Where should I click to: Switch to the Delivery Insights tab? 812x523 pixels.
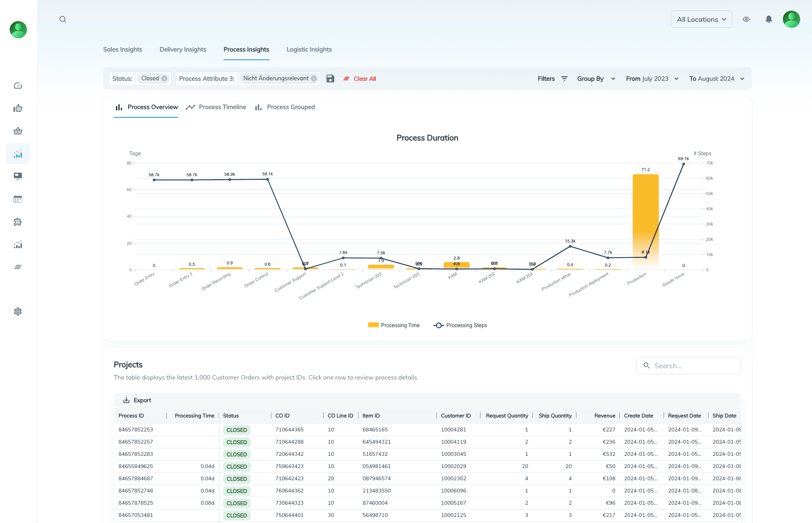click(x=183, y=49)
